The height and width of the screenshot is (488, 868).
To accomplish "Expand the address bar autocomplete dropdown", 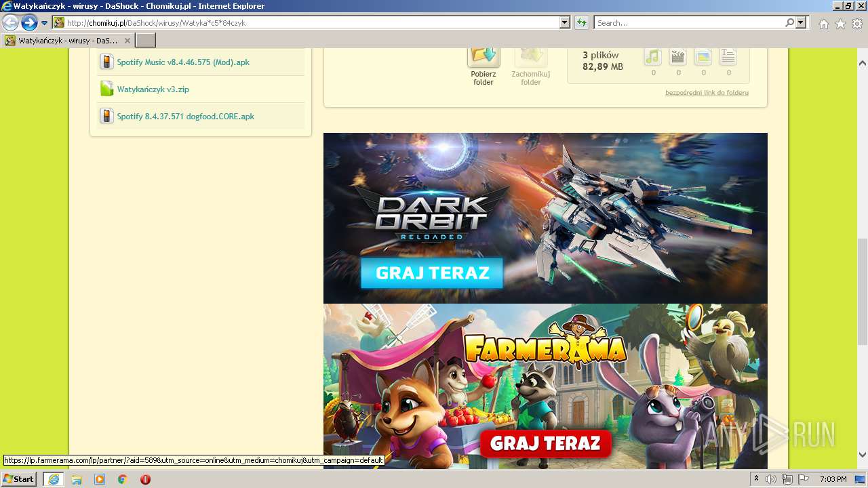I will pyautogui.click(x=565, y=23).
